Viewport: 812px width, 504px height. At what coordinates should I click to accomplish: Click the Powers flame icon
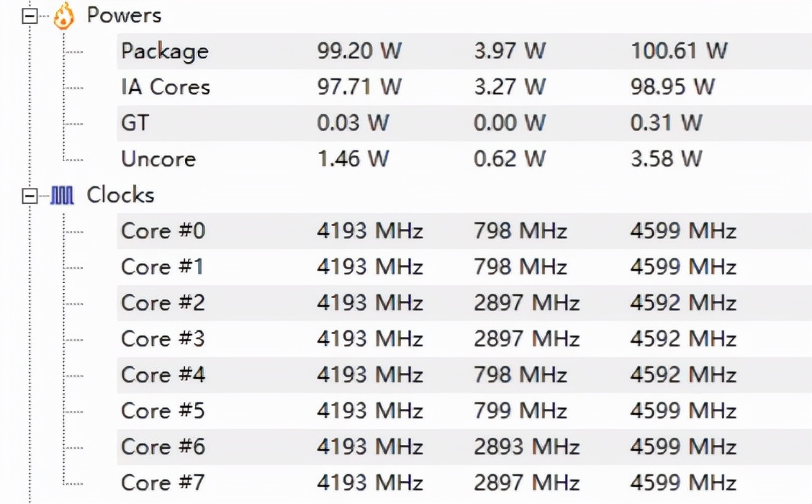(x=63, y=16)
